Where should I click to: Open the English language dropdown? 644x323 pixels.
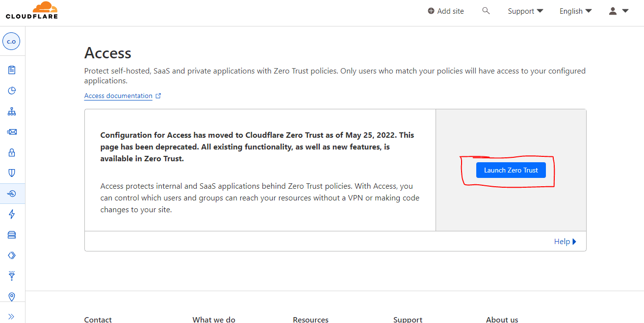point(575,11)
